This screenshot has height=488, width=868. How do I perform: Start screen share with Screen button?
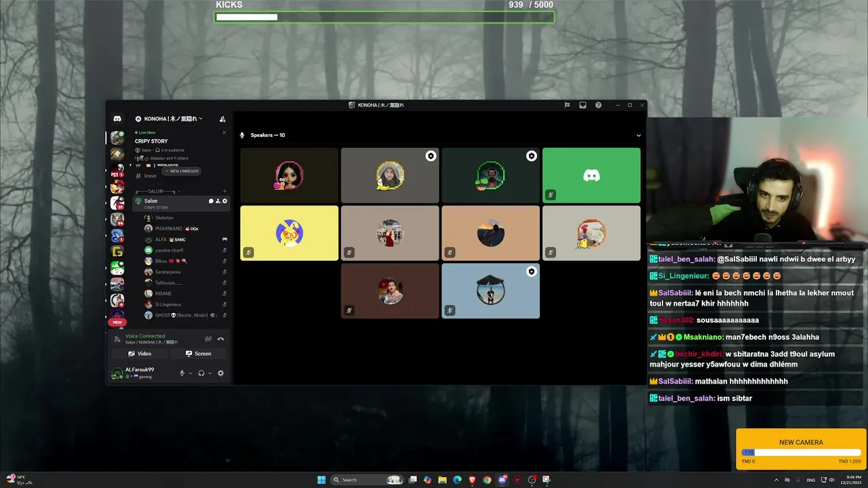tap(198, 354)
